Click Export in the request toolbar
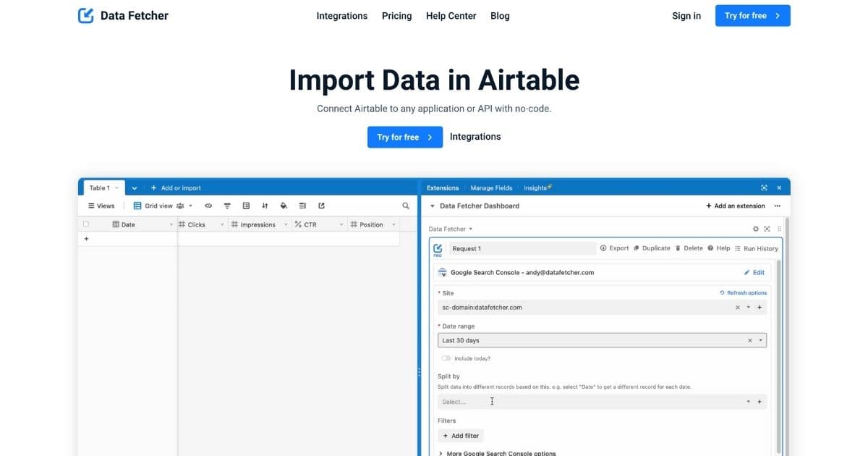Viewport: 868px width, 456px height. click(x=614, y=248)
